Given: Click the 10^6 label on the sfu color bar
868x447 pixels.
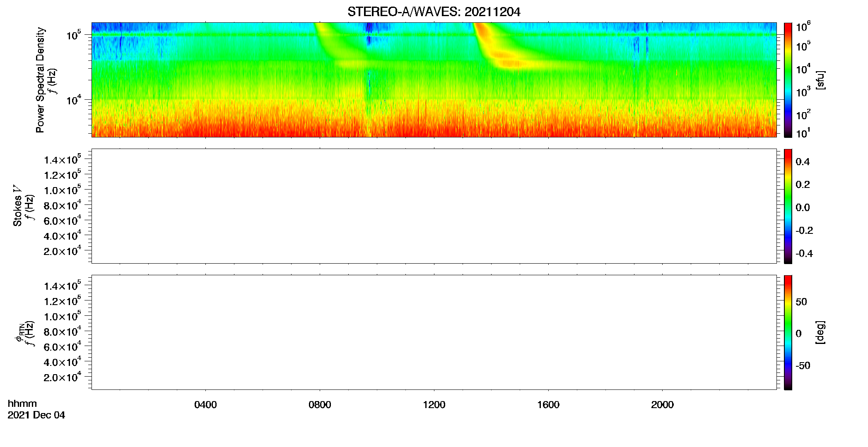Looking at the screenshot, I should pyautogui.click(x=803, y=26).
